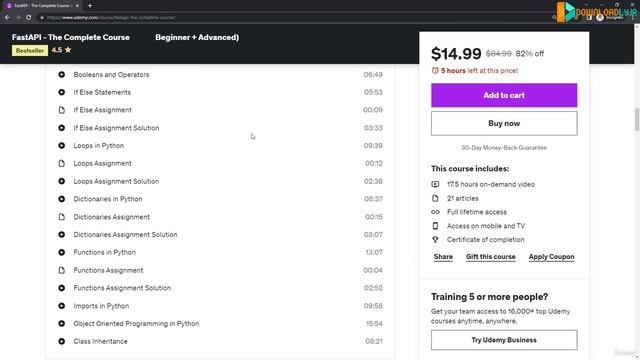640x360 pixels.
Task: Click the browser forward arrow
Action: [18, 18]
